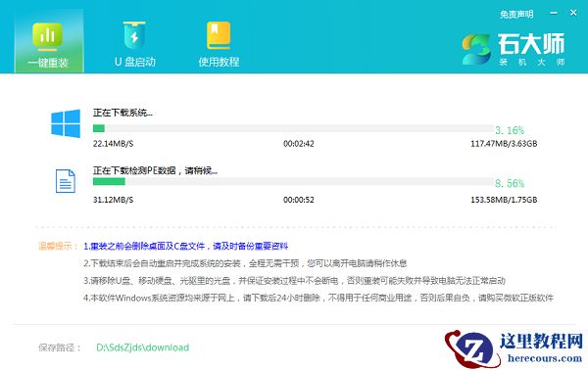
Task: Click the 153.58MB/1.75GB size text
Action: pos(504,200)
